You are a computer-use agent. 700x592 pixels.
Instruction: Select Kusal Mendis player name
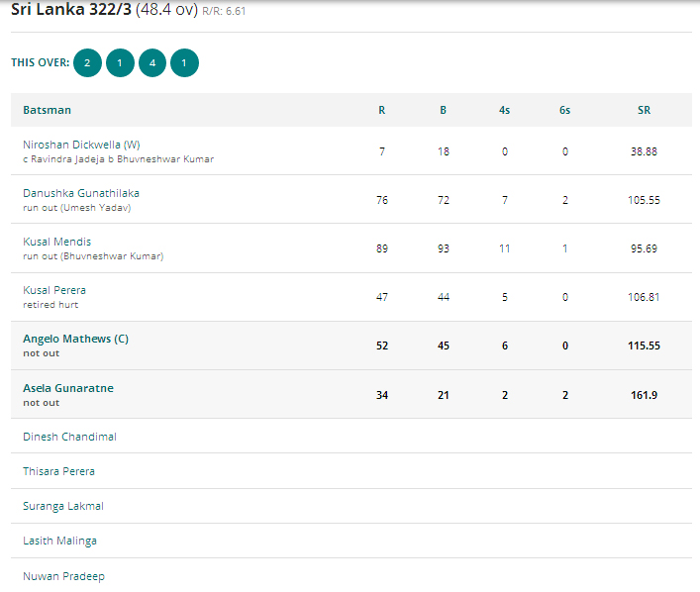pos(56,242)
